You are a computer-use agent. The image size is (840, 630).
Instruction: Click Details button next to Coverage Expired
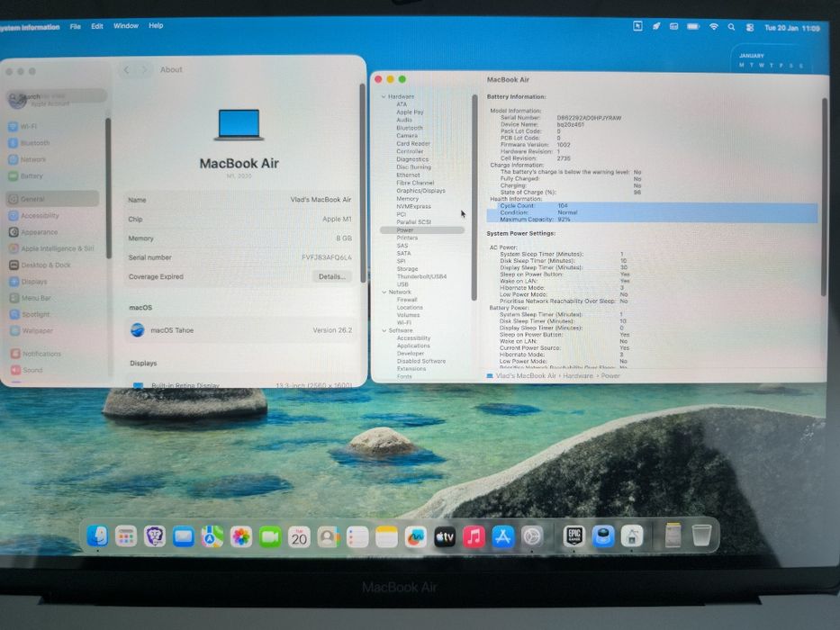331,276
